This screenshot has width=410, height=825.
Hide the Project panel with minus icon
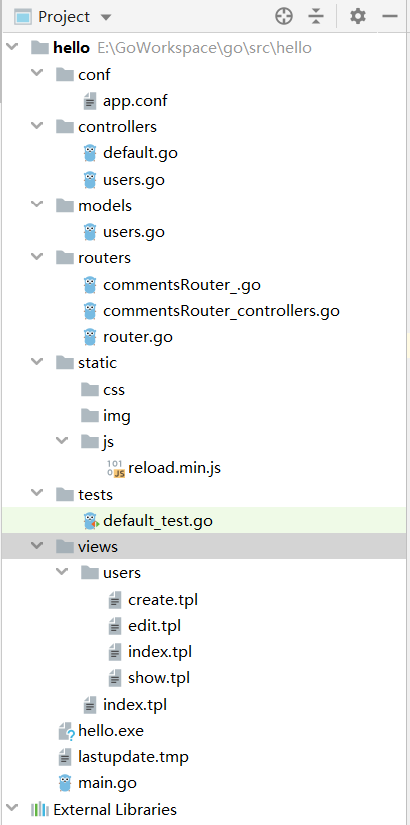coord(389,17)
